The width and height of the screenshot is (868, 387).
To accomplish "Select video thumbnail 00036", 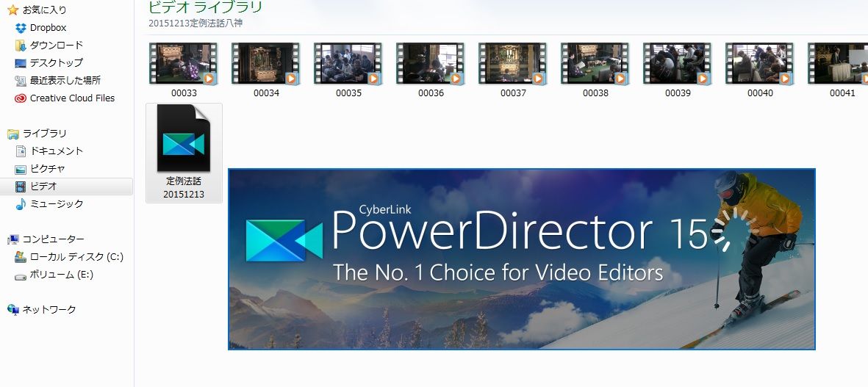I will point(430,64).
